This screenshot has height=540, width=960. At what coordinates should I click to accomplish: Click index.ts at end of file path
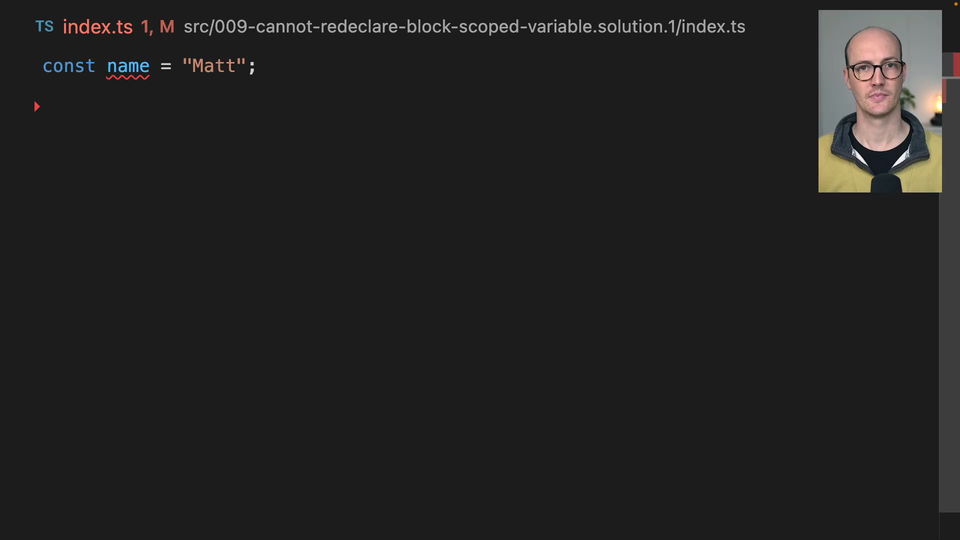pyautogui.click(x=713, y=27)
